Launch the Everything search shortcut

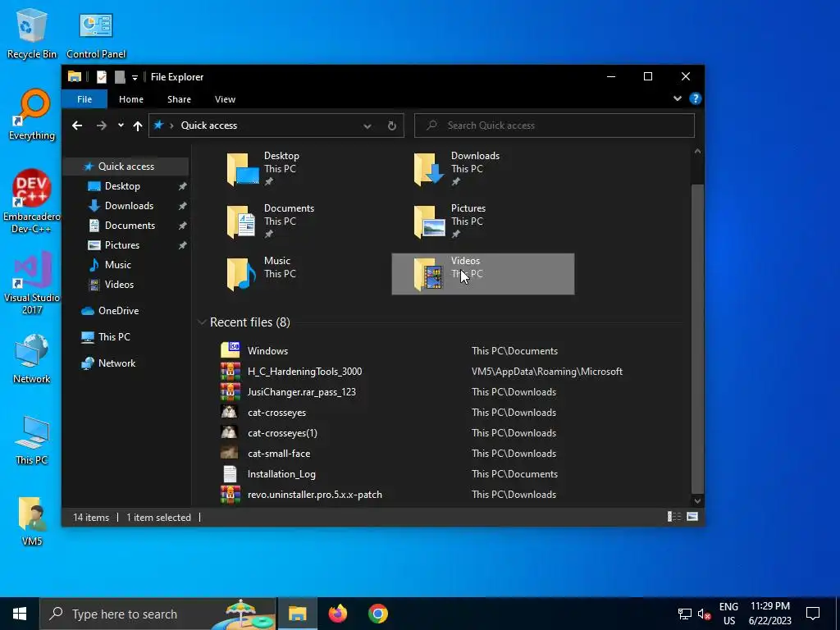(x=32, y=115)
